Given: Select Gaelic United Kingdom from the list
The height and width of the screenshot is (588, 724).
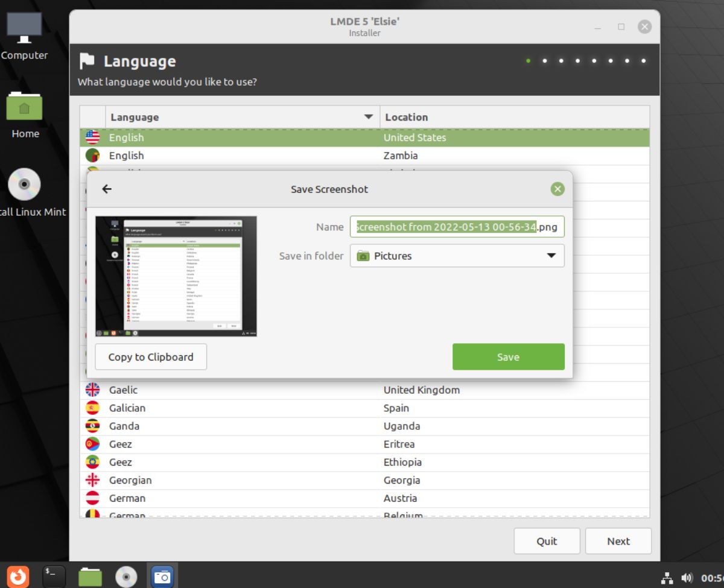Looking at the screenshot, I should (241, 390).
